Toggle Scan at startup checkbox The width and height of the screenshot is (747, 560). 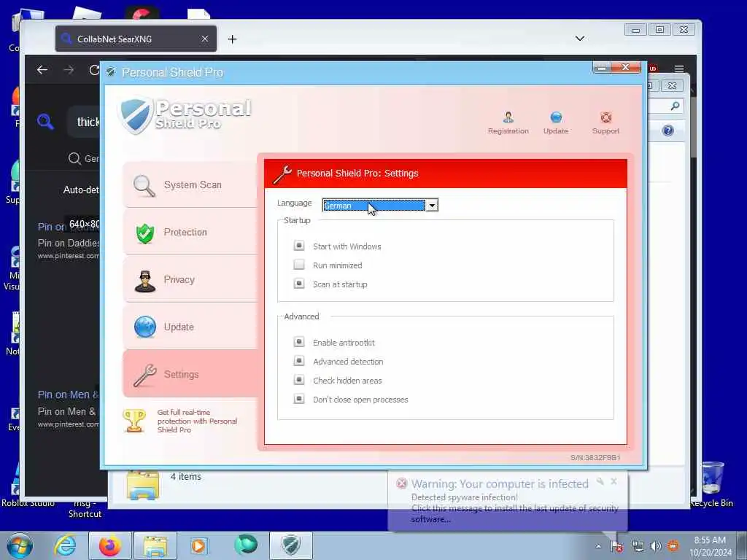click(298, 284)
